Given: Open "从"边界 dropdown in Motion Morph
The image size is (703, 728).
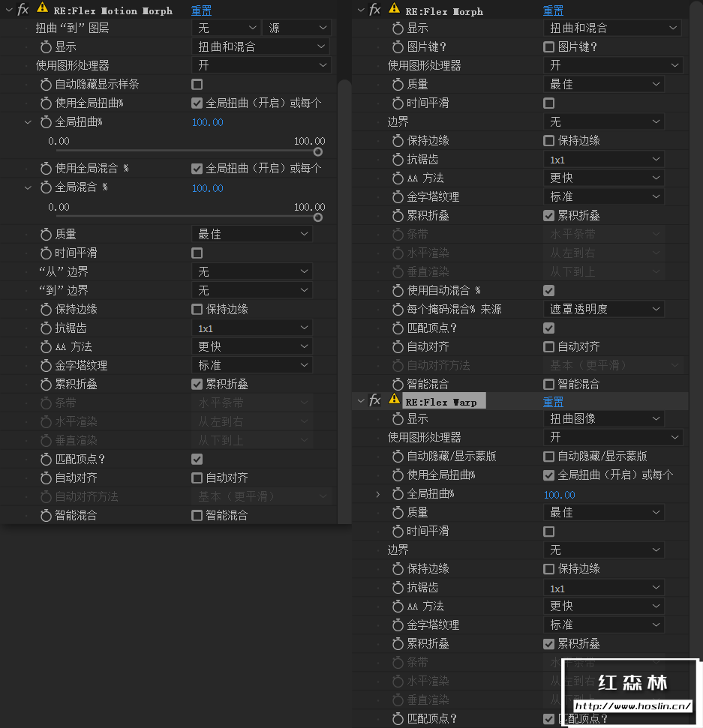Looking at the screenshot, I should pos(252,271).
